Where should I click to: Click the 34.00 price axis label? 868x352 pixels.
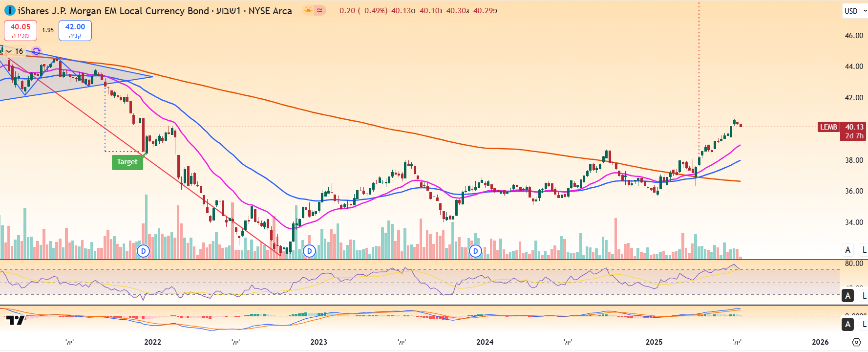854,222
